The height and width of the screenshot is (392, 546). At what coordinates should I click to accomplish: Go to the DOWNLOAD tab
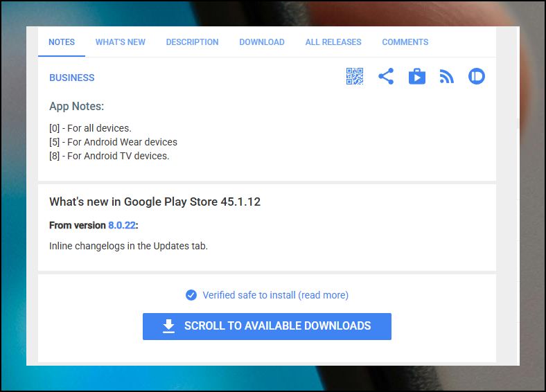coord(262,42)
